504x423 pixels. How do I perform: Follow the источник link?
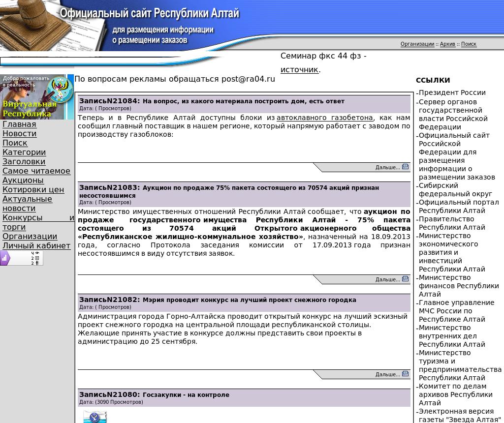tap(299, 69)
